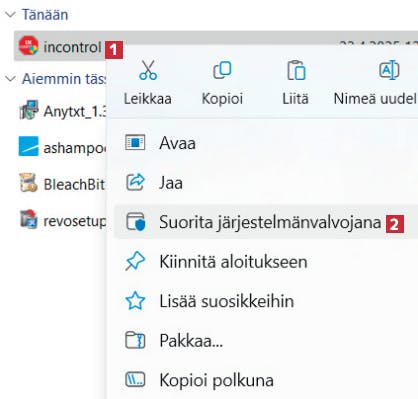Click the incontrol file name

coord(72,47)
